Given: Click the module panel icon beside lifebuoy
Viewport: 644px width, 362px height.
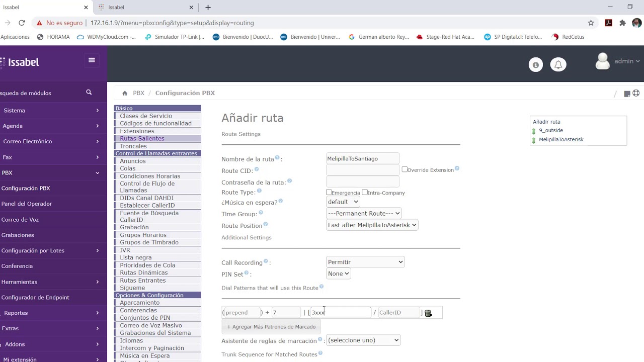Looking at the screenshot, I should pos(627,94).
